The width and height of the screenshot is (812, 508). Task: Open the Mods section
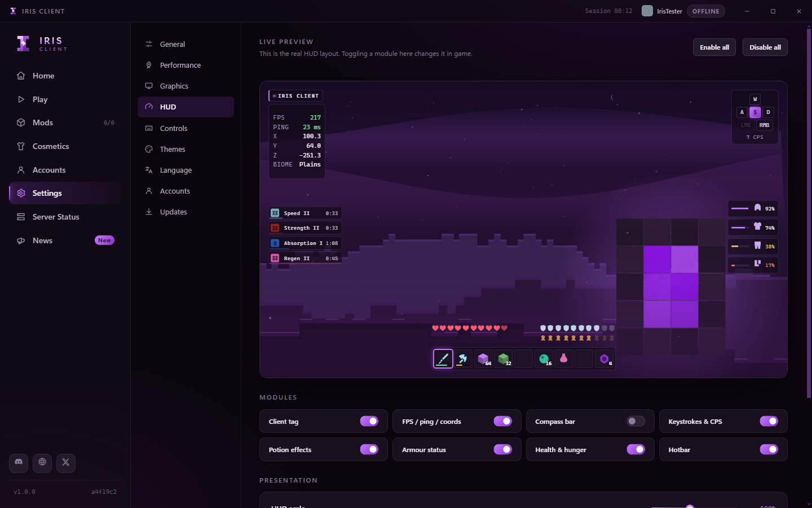65,122
